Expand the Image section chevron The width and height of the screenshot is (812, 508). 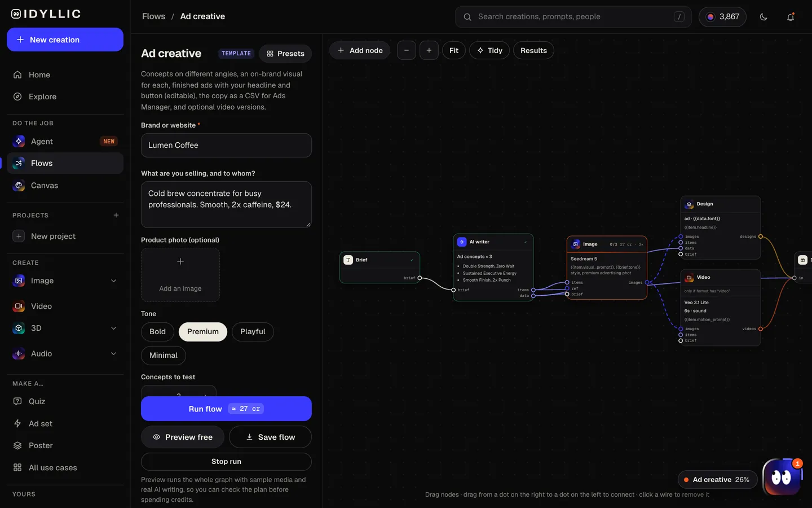(x=114, y=281)
